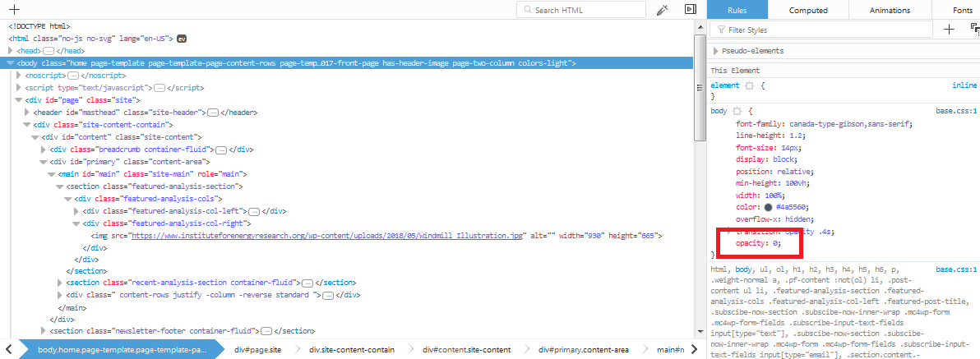Add a new style rule with plus icon
This screenshot has height=359, width=980.
(949, 30)
